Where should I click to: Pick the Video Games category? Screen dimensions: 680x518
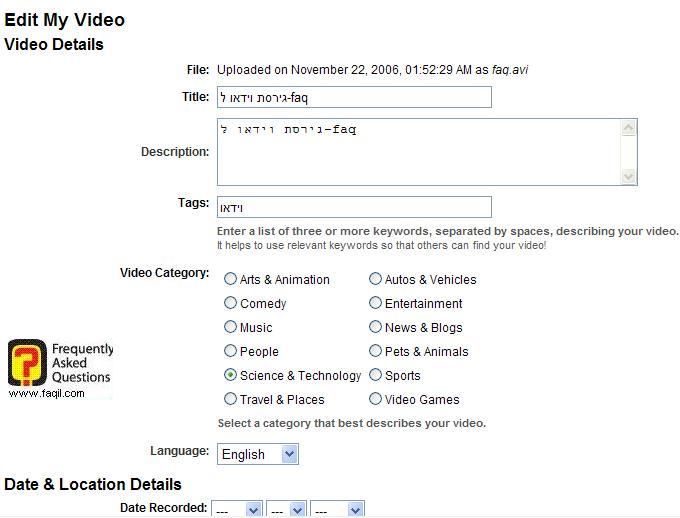376,400
